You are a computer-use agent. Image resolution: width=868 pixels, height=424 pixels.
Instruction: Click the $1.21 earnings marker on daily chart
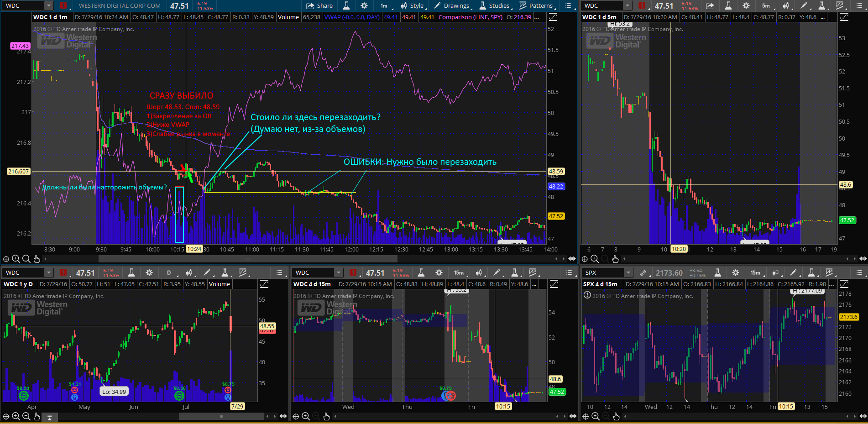point(74,390)
